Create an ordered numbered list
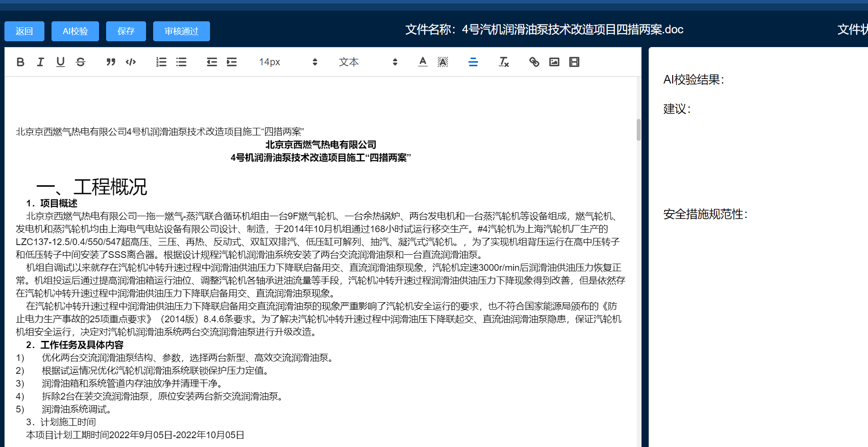 (x=161, y=62)
